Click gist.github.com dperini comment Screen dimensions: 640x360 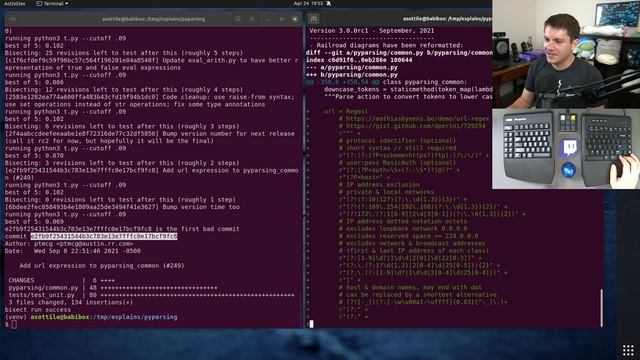tap(412, 126)
